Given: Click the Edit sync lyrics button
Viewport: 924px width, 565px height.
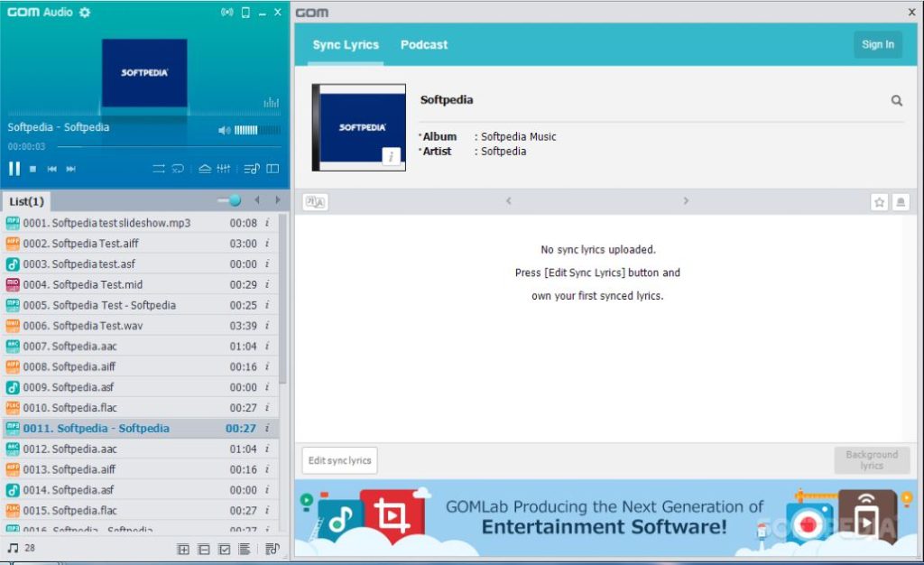Looking at the screenshot, I should [x=339, y=460].
